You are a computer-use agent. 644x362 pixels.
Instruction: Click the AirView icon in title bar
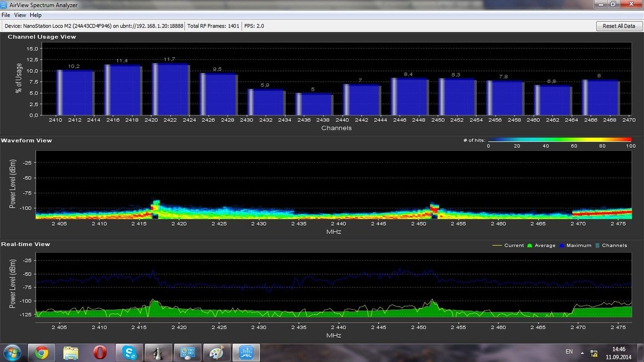coord(5,5)
